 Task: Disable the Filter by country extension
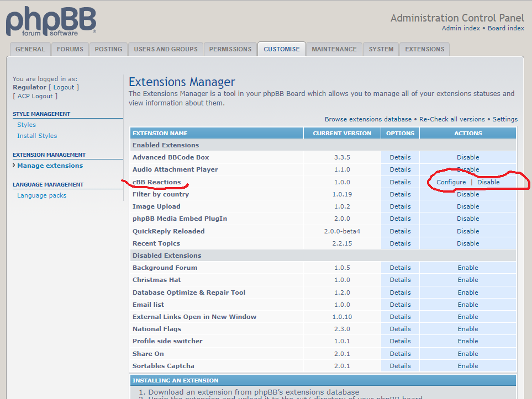click(x=468, y=194)
